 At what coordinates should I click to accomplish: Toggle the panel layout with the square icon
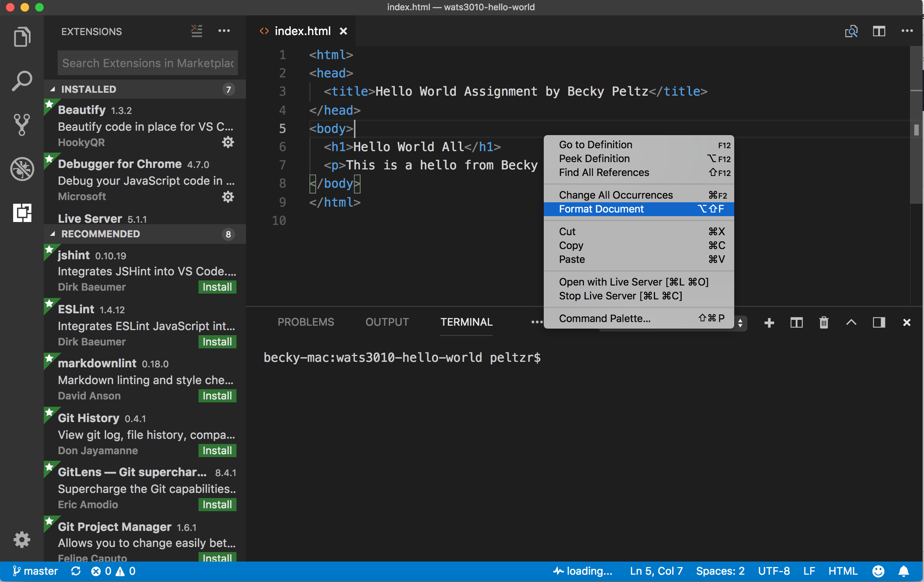(x=879, y=323)
